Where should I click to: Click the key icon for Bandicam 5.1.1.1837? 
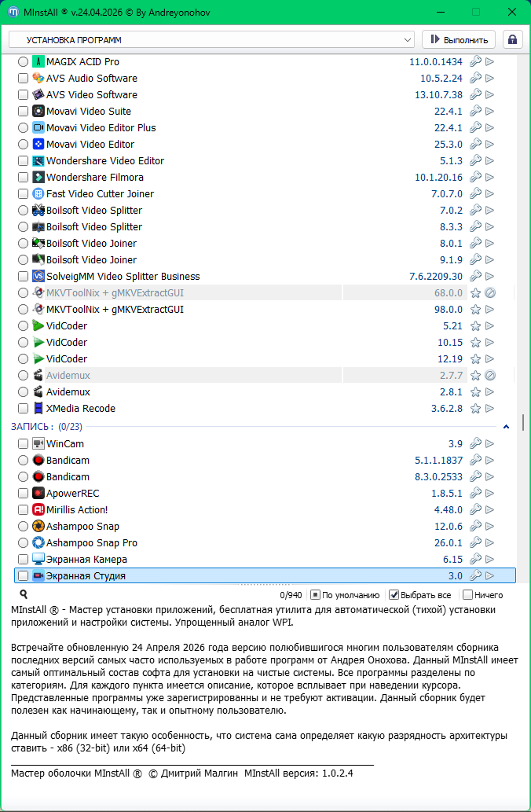click(x=475, y=461)
